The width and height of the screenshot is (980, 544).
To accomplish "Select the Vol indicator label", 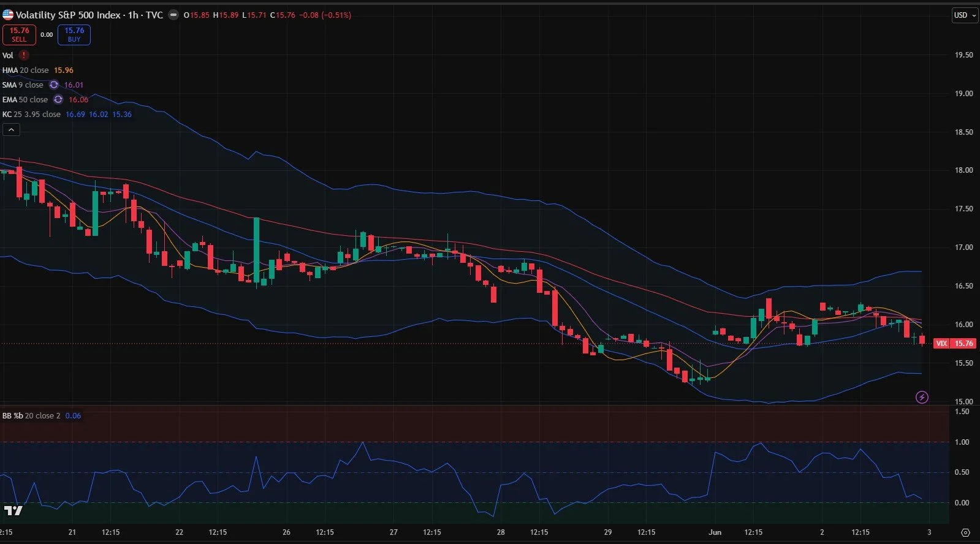I will [x=8, y=55].
